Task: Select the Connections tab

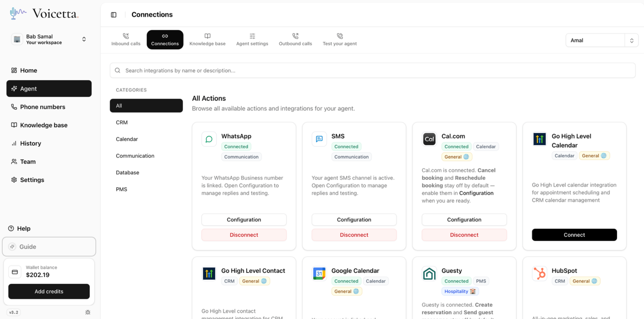Action: click(x=165, y=40)
